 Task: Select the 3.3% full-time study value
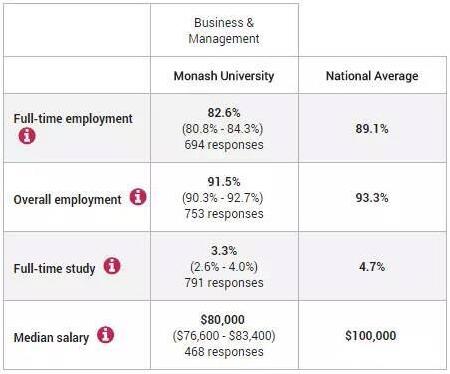[224, 251]
